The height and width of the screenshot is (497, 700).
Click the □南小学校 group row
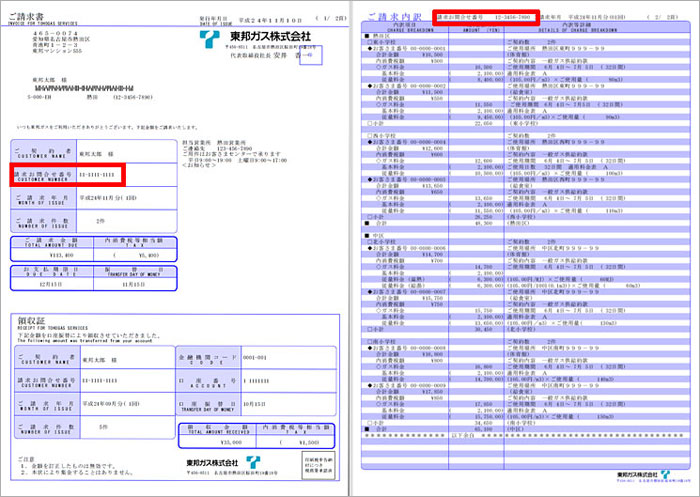[x=525, y=342]
